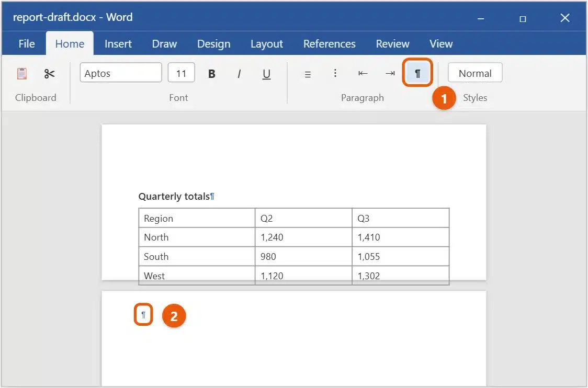Screen dimensions: 588x388
Task: Click the Region header cell
Action: point(197,218)
